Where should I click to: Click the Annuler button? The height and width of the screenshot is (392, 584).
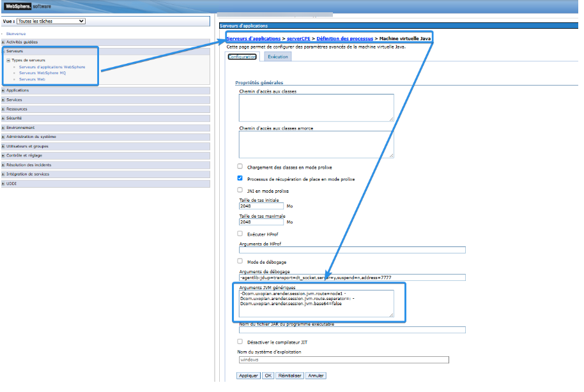tap(316, 375)
